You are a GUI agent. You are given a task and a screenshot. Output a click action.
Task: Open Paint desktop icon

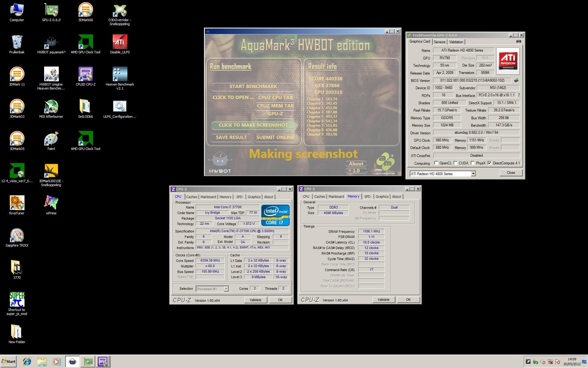pos(51,141)
